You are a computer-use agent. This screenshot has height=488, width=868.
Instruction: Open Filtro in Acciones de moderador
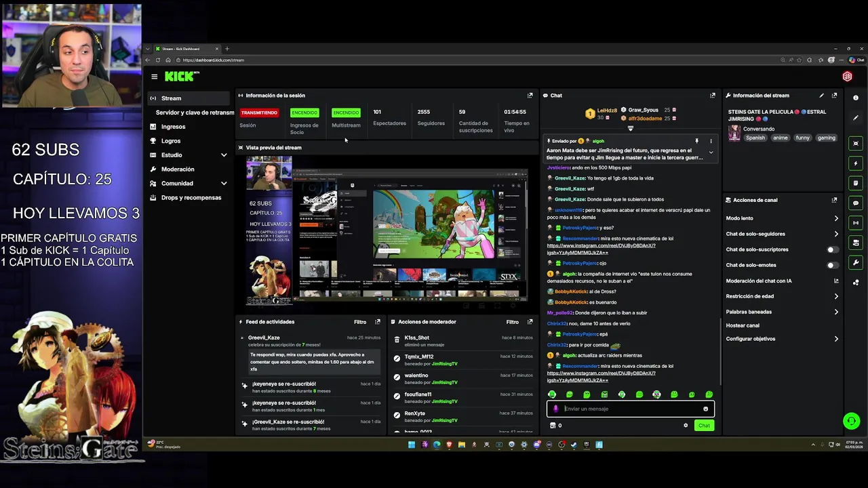coord(513,322)
